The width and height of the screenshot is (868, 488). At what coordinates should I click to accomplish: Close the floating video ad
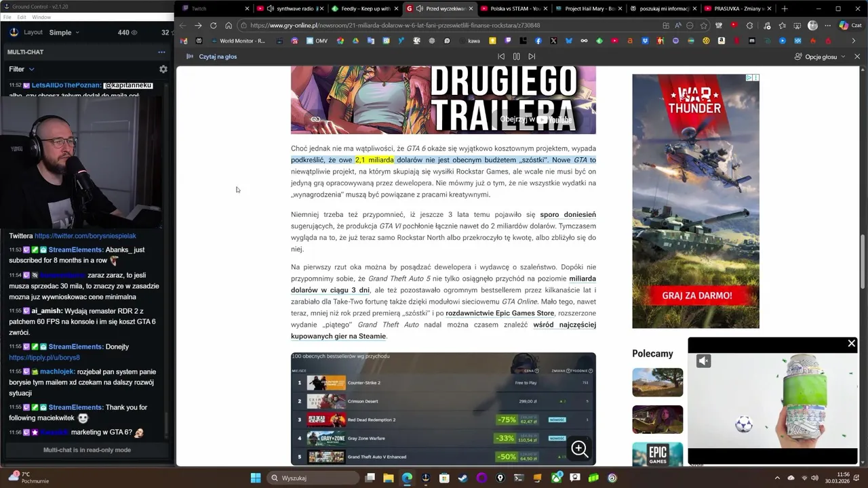[852, 344]
